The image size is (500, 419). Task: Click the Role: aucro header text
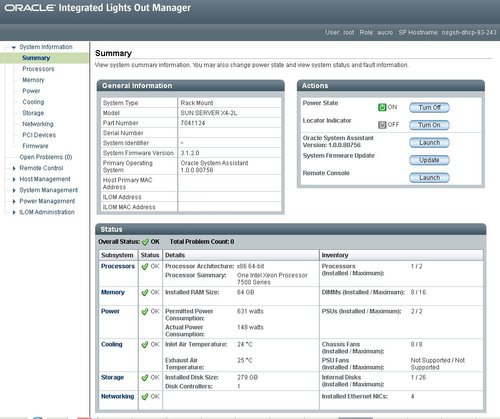tap(376, 33)
